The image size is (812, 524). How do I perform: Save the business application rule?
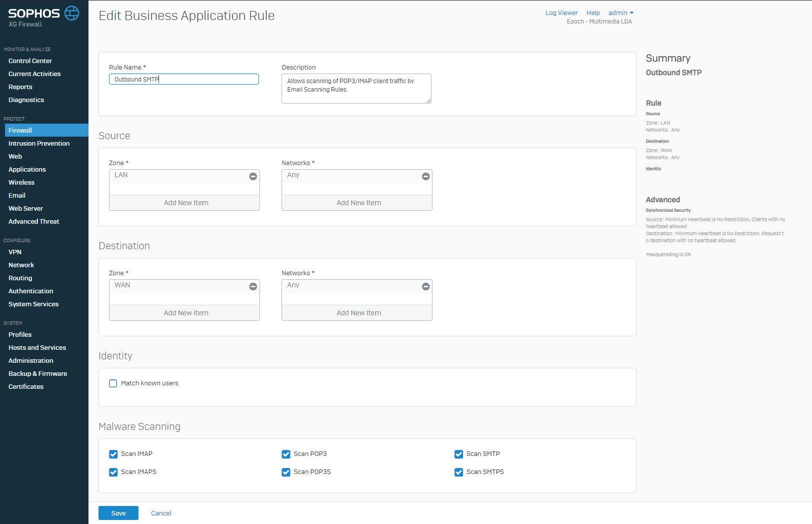coord(118,513)
